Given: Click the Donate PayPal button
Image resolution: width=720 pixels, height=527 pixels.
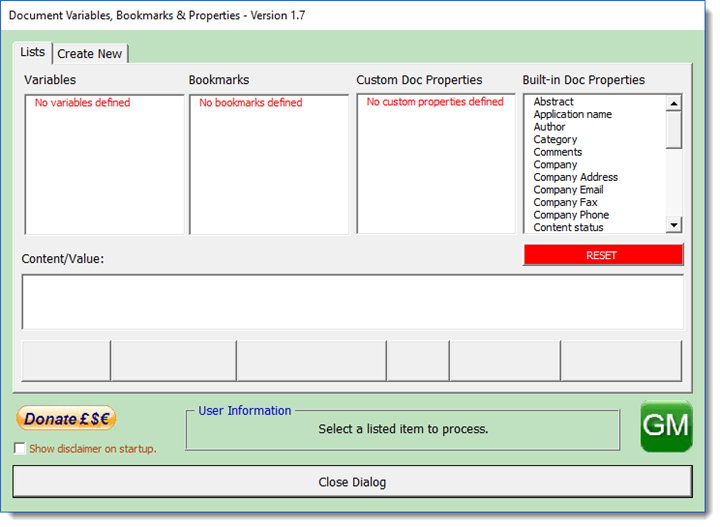Looking at the screenshot, I should (x=66, y=418).
